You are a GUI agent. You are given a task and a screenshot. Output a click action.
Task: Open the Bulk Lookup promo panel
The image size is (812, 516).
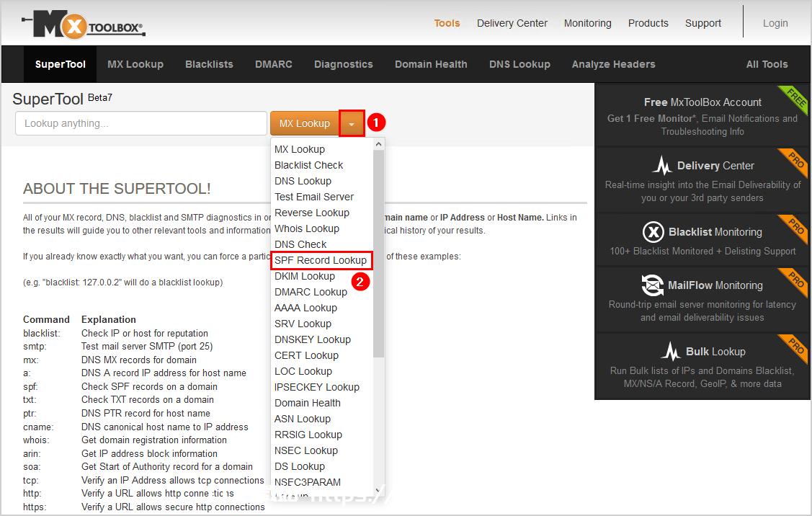702,366
